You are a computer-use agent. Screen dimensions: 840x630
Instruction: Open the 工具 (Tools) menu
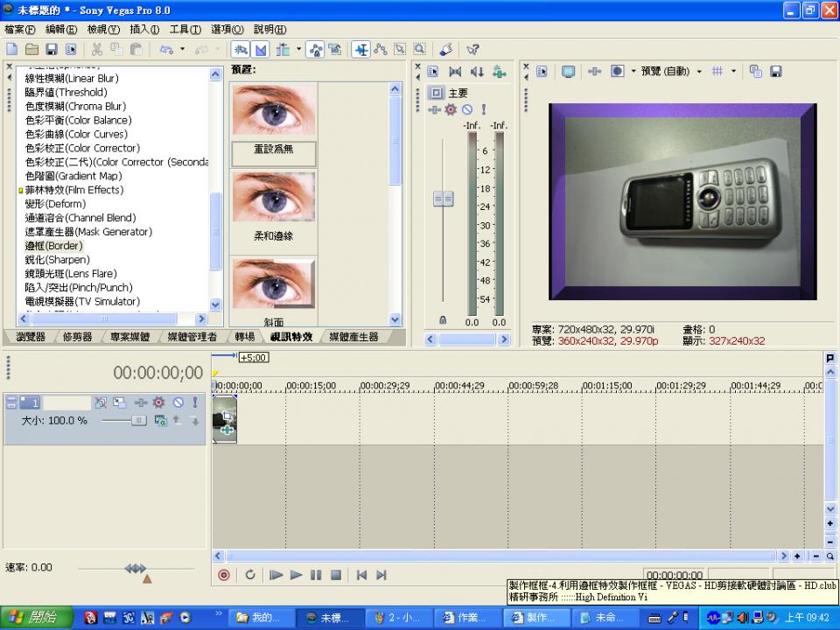(x=185, y=30)
